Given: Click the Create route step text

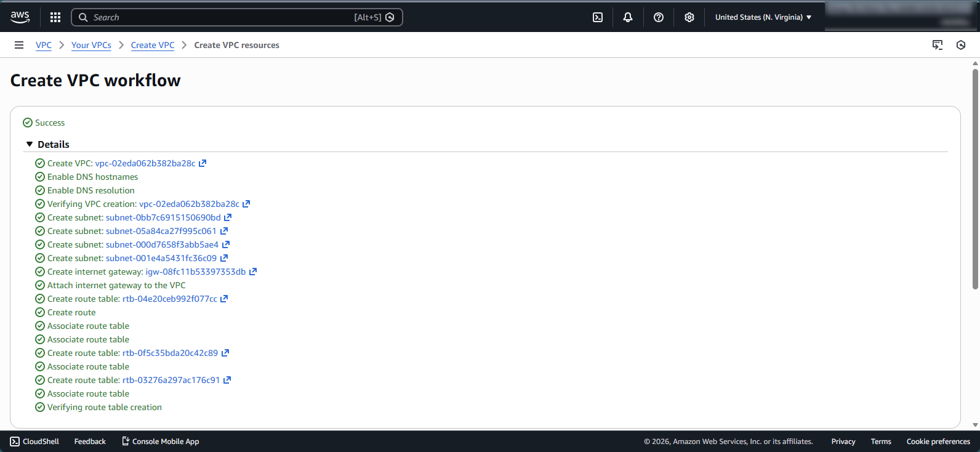Looking at the screenshot, I should pyautogui.click(x=71, y=312).
